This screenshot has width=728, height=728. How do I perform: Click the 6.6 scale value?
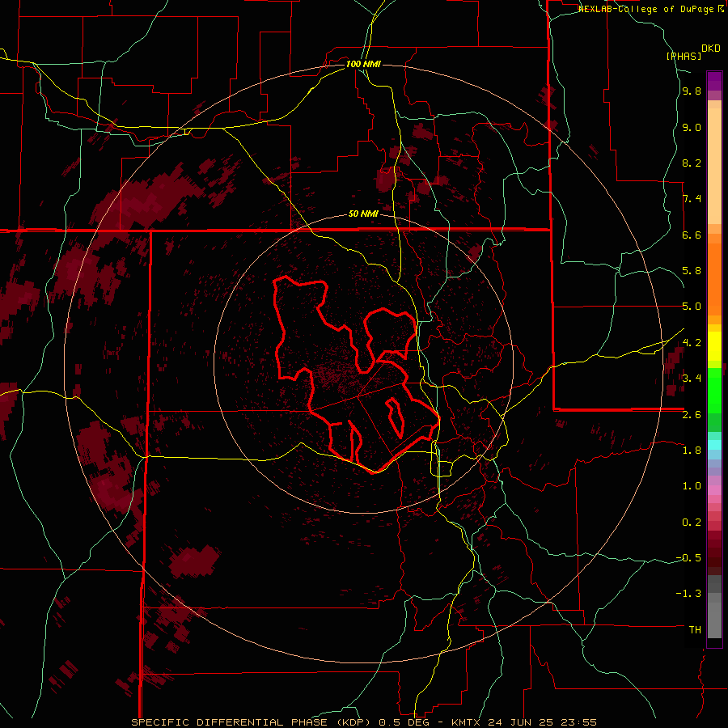(692, 235)
